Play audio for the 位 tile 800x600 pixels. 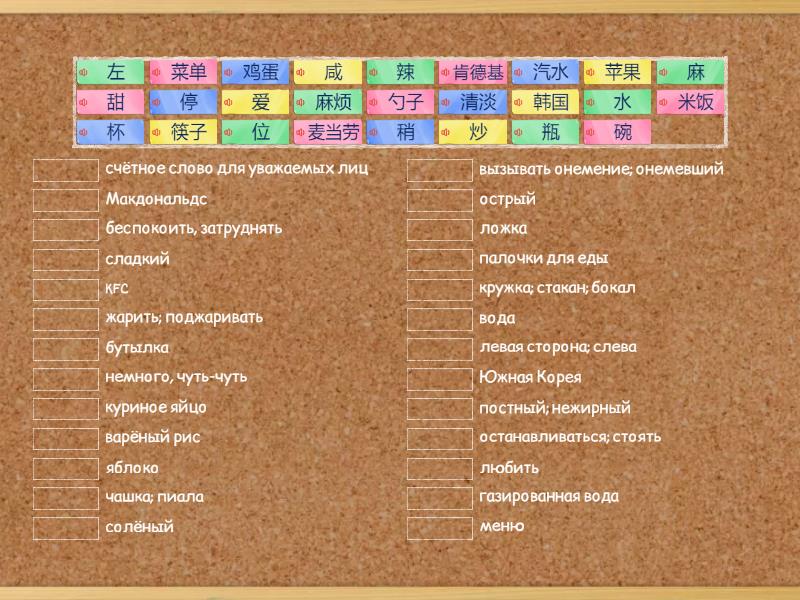229,133
